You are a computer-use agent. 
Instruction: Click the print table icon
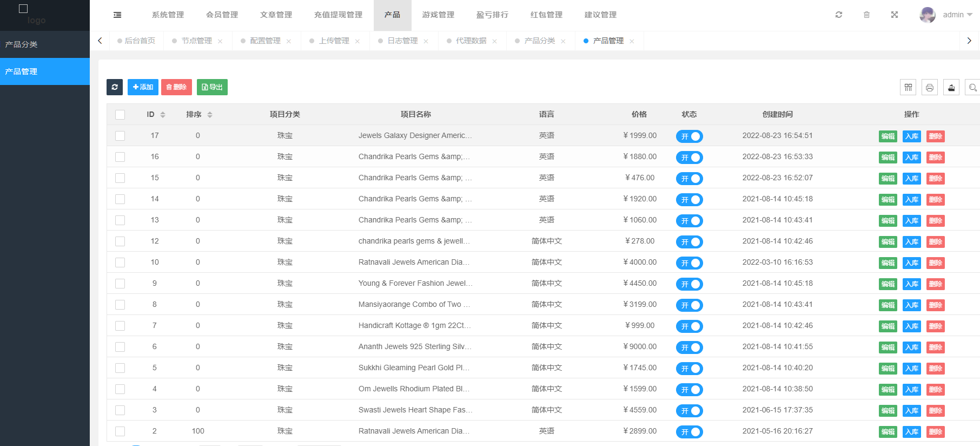[x=930, y=87]
